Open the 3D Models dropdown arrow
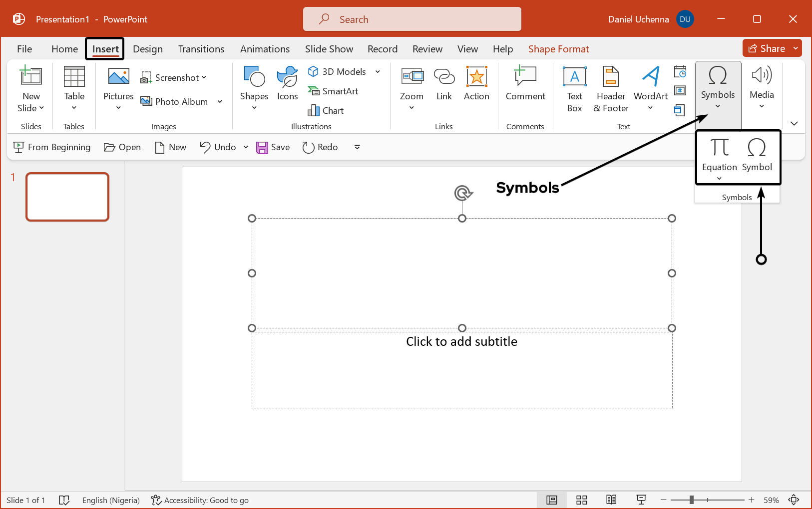Screen dimensions: 812x509 (x=378, y=72)
